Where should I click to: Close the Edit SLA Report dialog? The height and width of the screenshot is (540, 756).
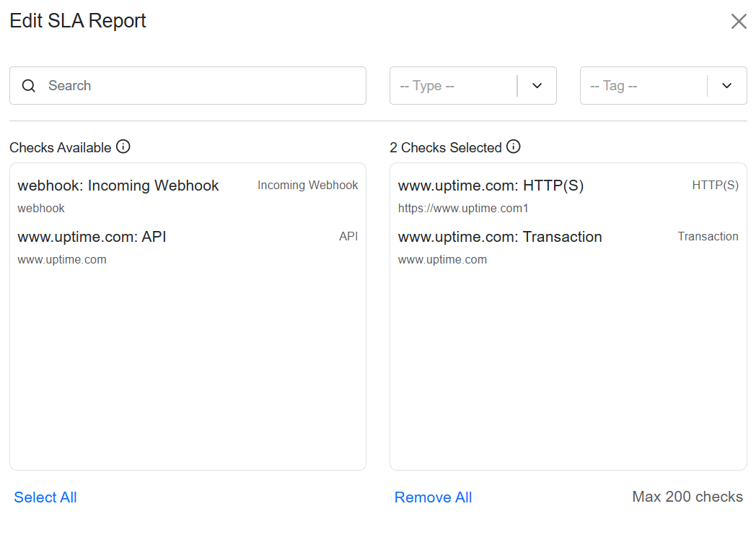click(738, 21)
